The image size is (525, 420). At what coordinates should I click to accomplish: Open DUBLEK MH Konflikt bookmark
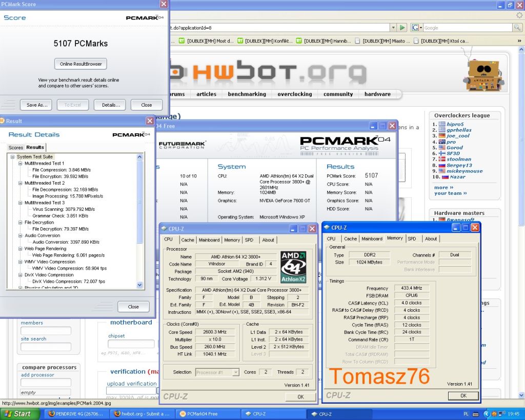pos(265,41)
